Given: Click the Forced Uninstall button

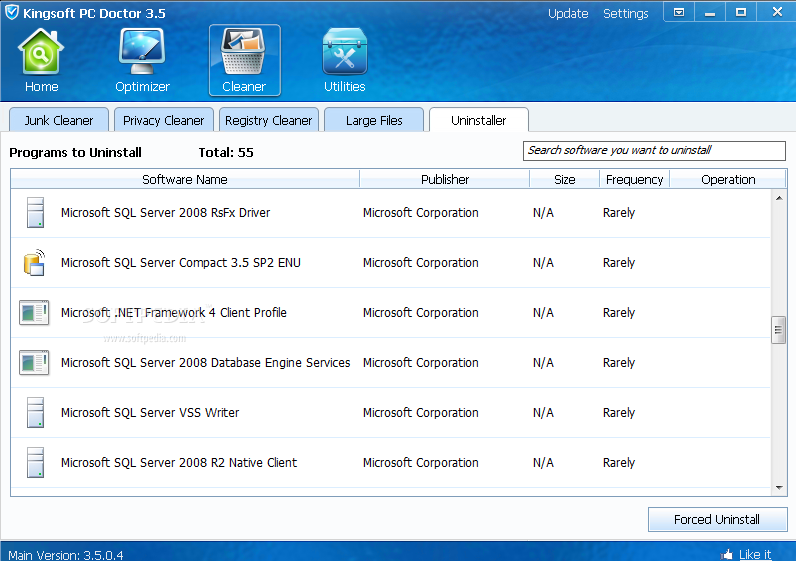Looking at the screenshot, I should pos(717,519).
